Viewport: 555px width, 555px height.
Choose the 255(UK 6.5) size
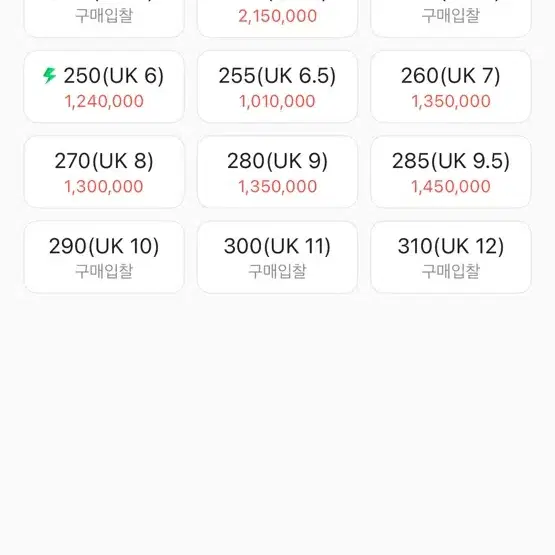pyautogui.click(x=277, y=87)
